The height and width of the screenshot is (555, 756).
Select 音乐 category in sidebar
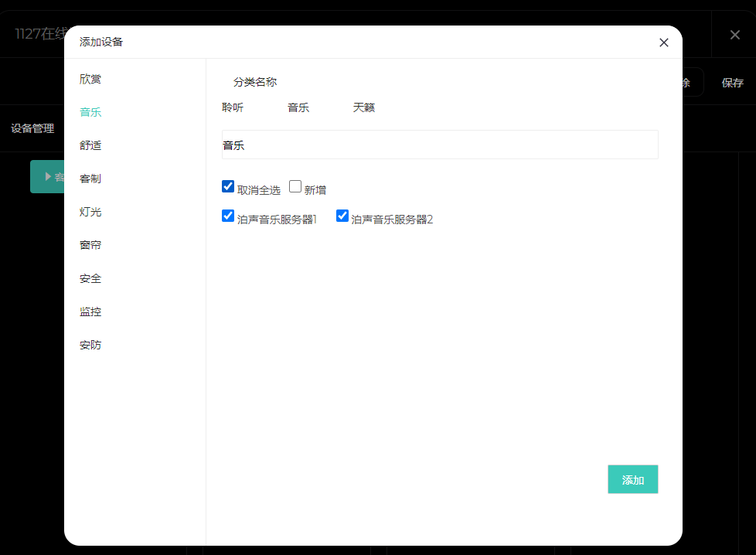[x=90, y=112]
